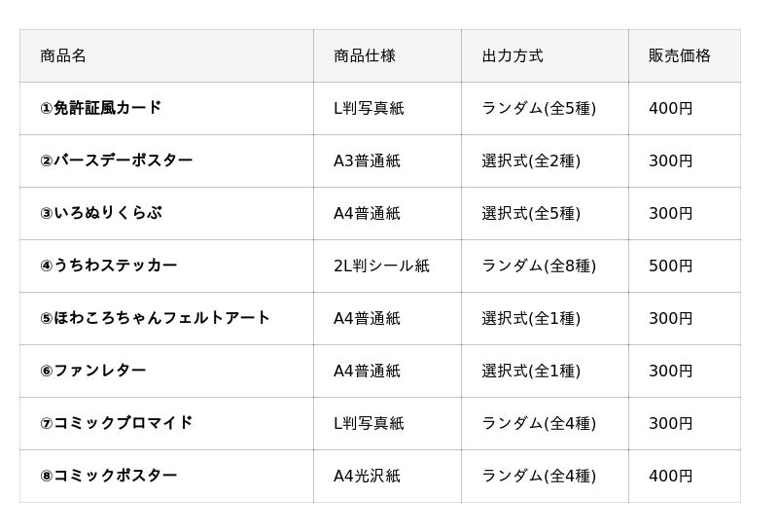The height and width of the screenshot is (532, 778).
Task: Click the 選択式(全2種) output cell
Action: point(531,160)
